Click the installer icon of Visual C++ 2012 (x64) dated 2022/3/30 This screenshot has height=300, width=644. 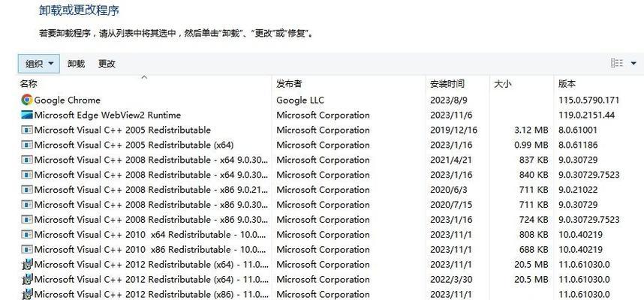(x=27, y=280)
